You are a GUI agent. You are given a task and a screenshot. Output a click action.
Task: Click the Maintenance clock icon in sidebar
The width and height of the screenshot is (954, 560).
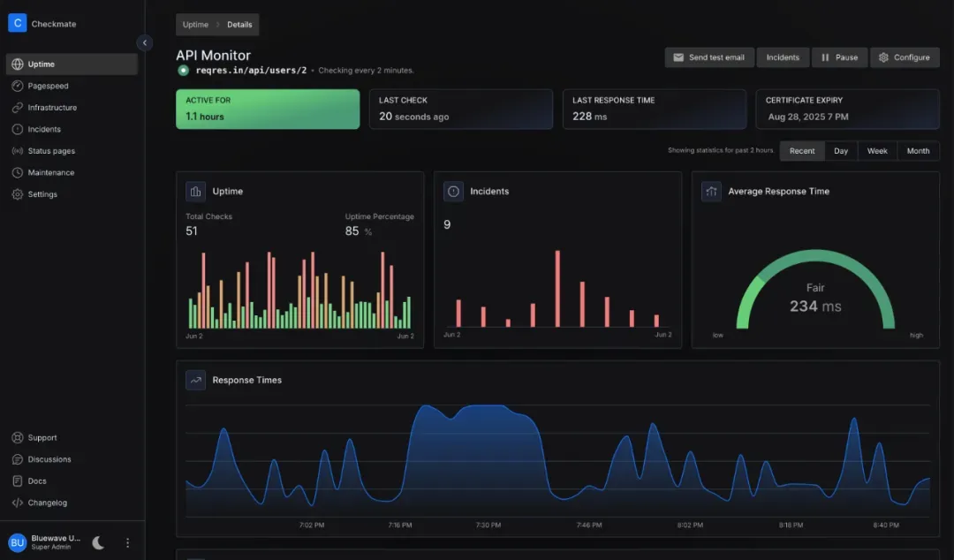[18, 172]
